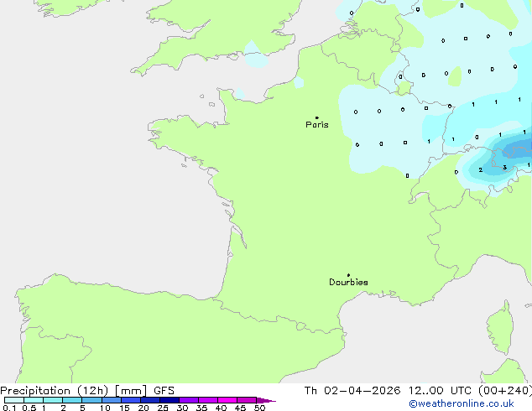This screenshot has height=411, width=532.
Task: Pick the 25–30 mm navy legend swatch
Action: pyautogui.click(x=170, y=400)
